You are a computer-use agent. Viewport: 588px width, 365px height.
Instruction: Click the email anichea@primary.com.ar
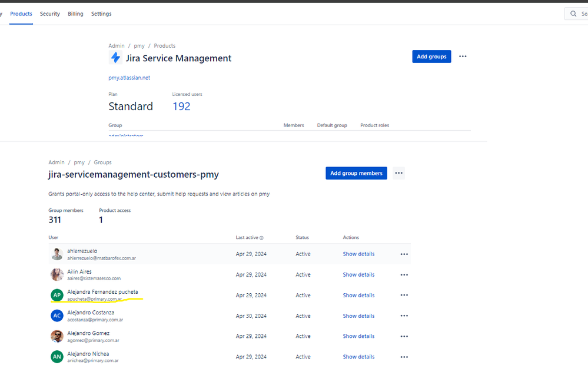[x=93, y=360]
